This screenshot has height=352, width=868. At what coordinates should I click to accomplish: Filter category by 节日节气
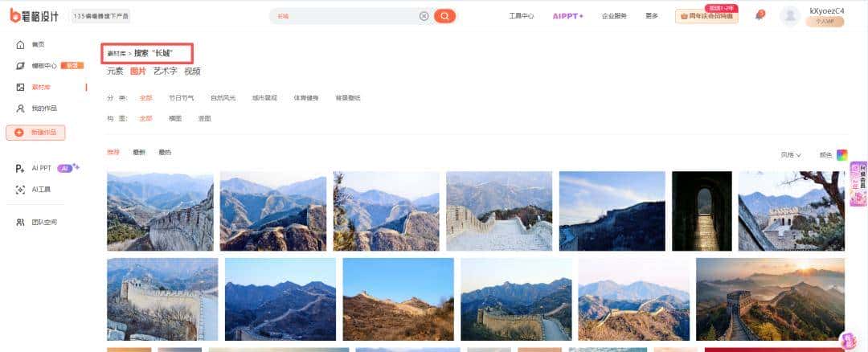click(182, 98)
